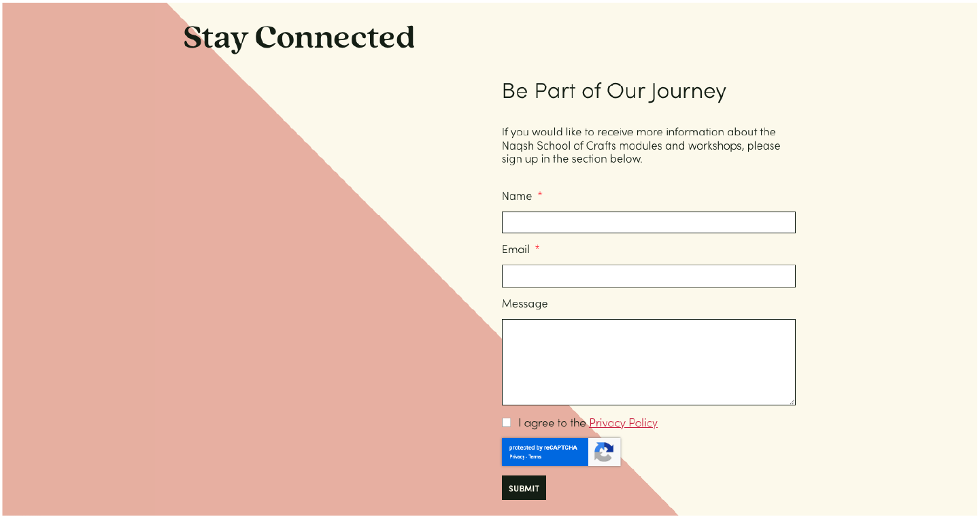Click the Email field label
Screen dimensions: 980x519
click(516, 249)
